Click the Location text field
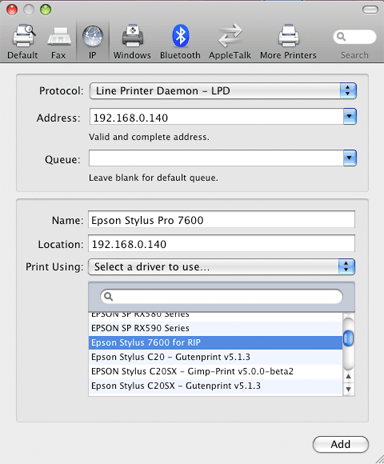The width and height of the screenshot is (384, 464). pyautogui.click(x=221, y=244)
